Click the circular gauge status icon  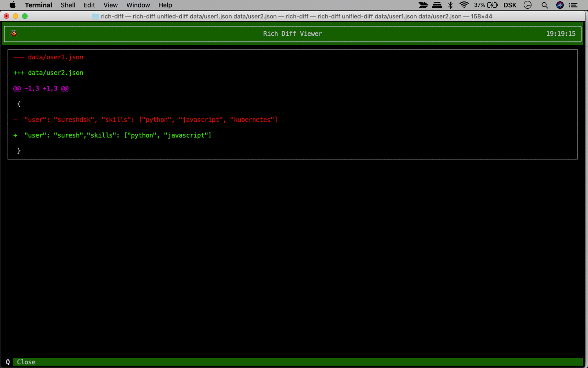[x=528, y=5]
